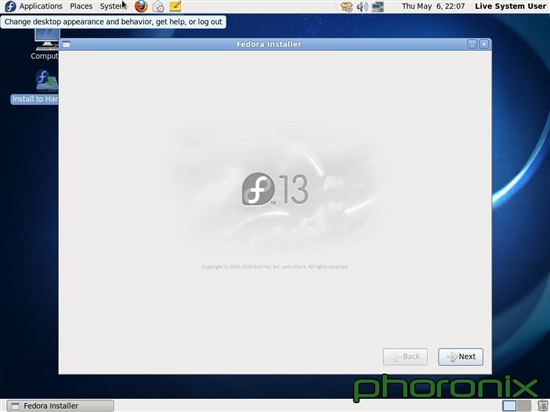Click the Fedora Installer title bar text
Image resolution: width=550 pixels, height=412 pixels.
pyautogui.click(x=269, y=44)
